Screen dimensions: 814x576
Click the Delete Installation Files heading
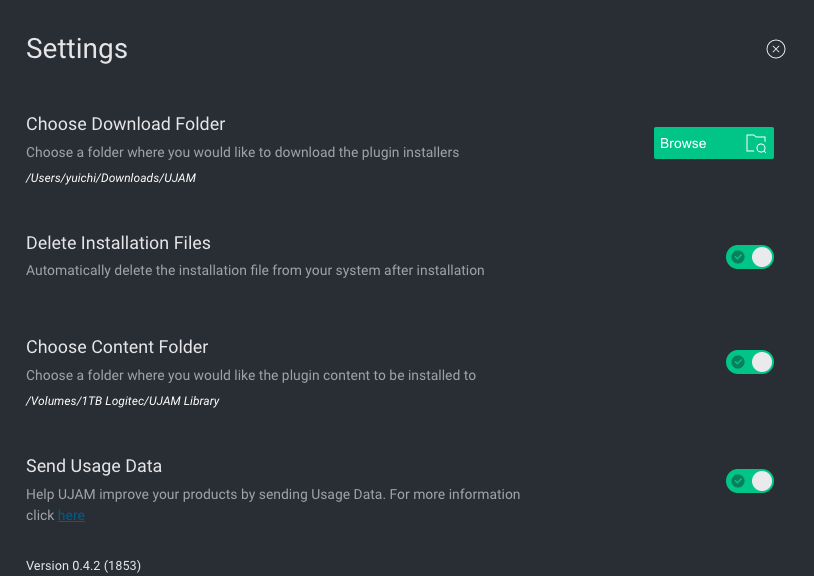coord(118,243)
